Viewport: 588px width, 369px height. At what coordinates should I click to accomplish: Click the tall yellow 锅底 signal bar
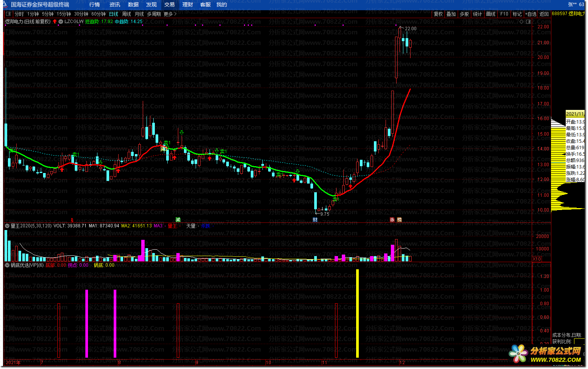point(358,313)
